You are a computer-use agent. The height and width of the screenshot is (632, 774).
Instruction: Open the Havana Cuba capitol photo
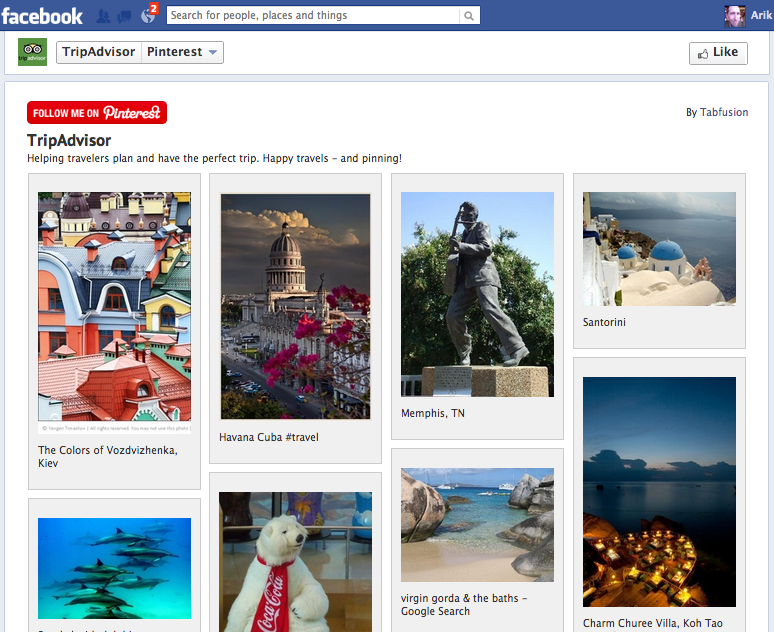tap(295, 307)
